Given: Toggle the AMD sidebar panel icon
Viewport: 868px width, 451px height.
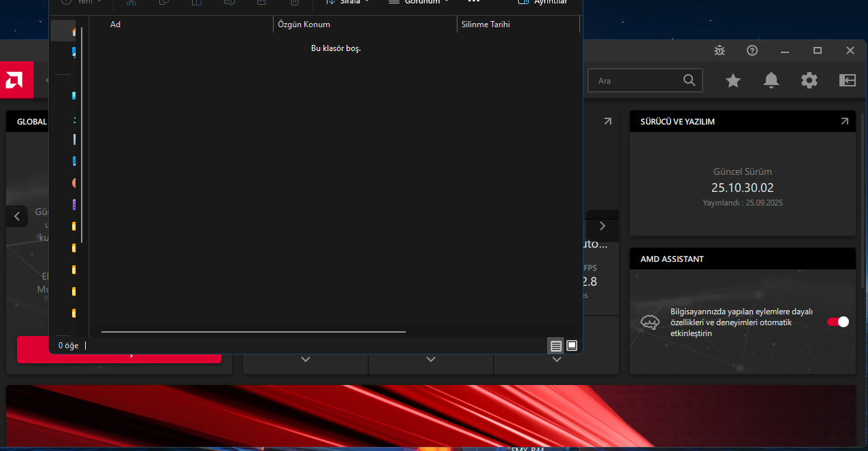Looking at the screenshot, I should point(848,80).
